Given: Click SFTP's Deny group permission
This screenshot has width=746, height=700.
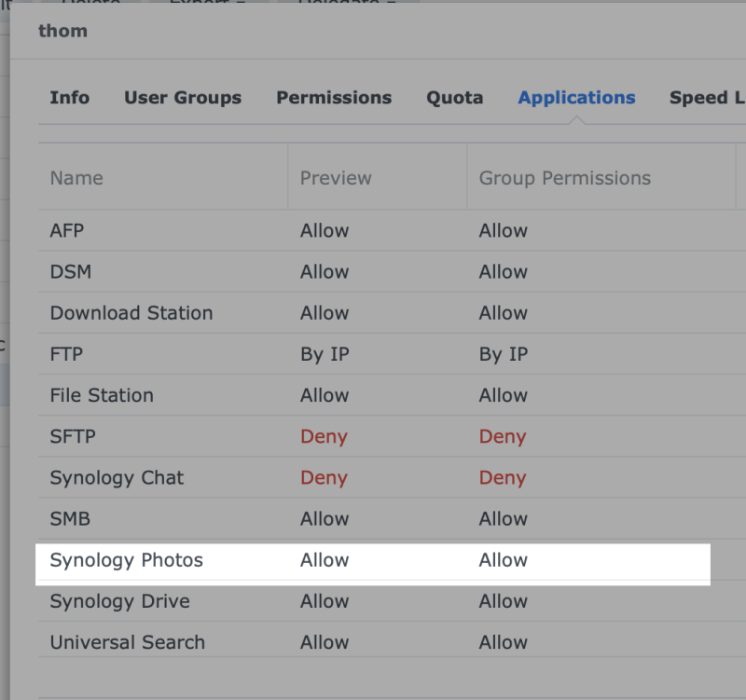Looking at the screenshot, I should pos(503,437).
